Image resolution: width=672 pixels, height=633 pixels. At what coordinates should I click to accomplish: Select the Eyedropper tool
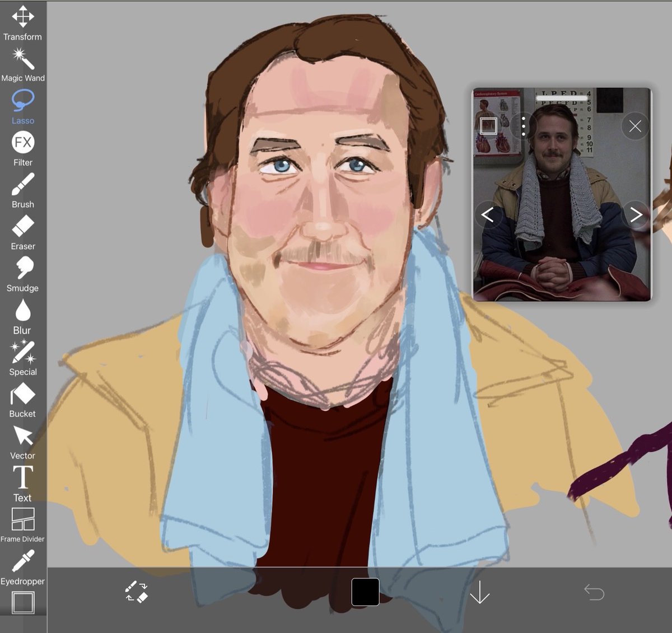pyautogui.click(x=22, y=568)
